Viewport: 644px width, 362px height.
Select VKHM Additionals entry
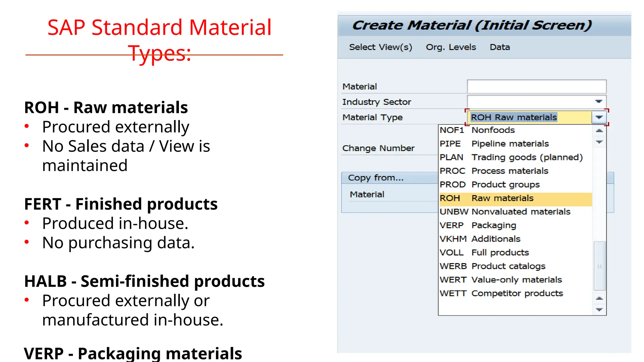tap(515, 239)
